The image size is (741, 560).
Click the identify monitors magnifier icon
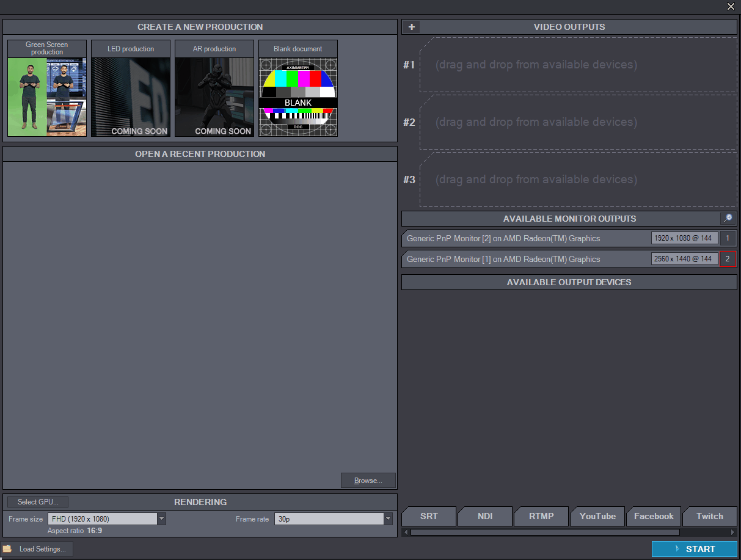[x=728, y=219]
